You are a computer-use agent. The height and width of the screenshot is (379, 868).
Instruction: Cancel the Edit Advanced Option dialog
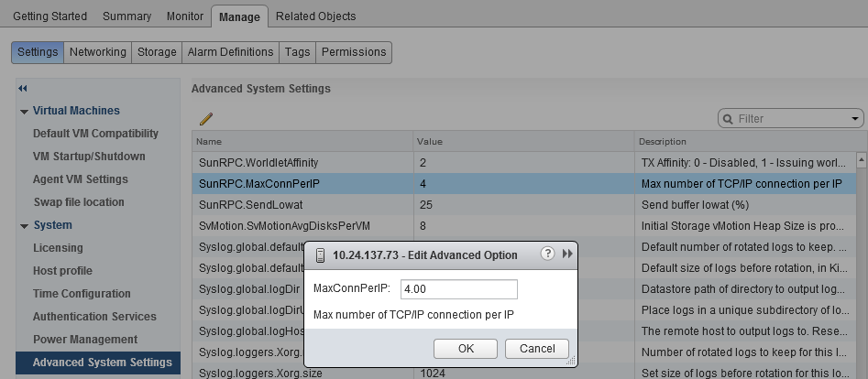pos(536,348)
